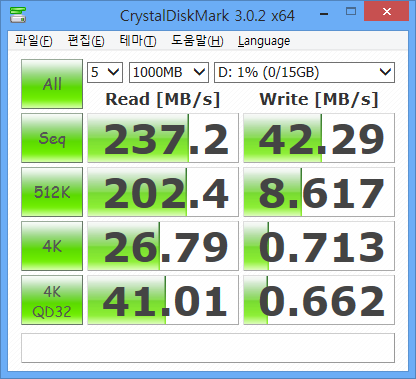Maximize the CrystalDiskMark window
The image size is (416, 379).
click(351, 12)
